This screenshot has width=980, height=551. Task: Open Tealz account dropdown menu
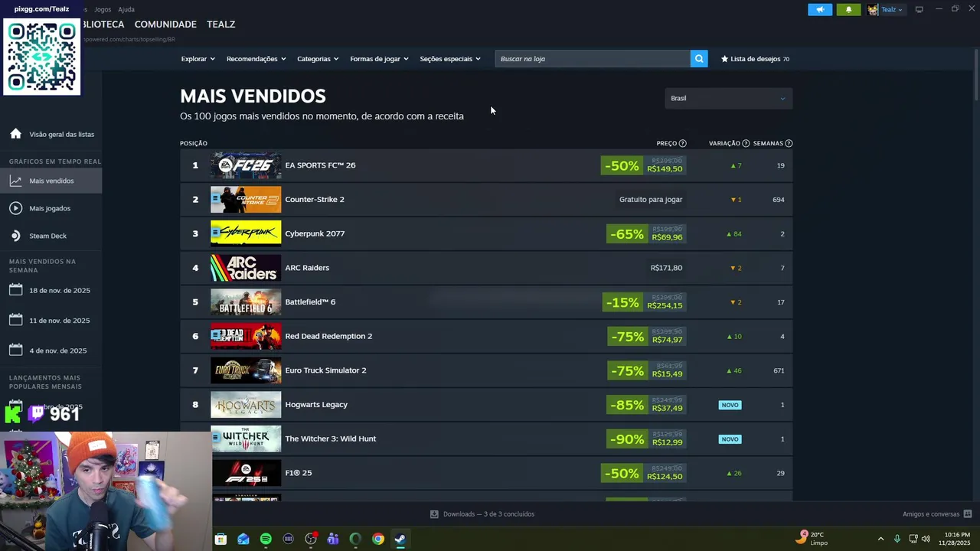[885, 10]
